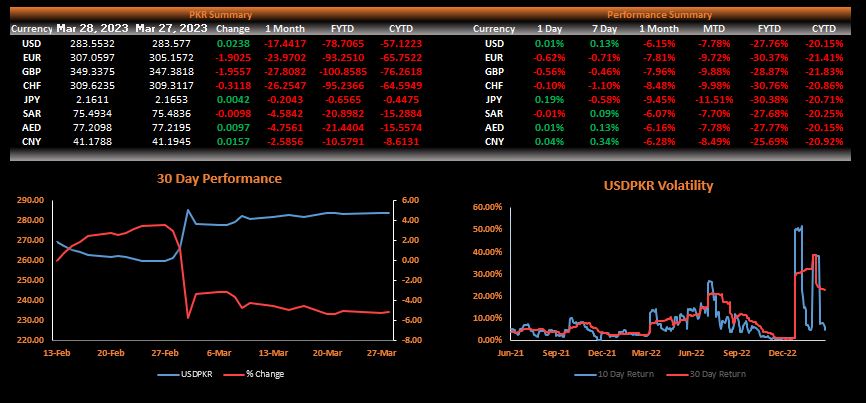This screenshot has height=403, width=866.
Task: Click the USD 1 Month return -6.15%
Action: 659,43
